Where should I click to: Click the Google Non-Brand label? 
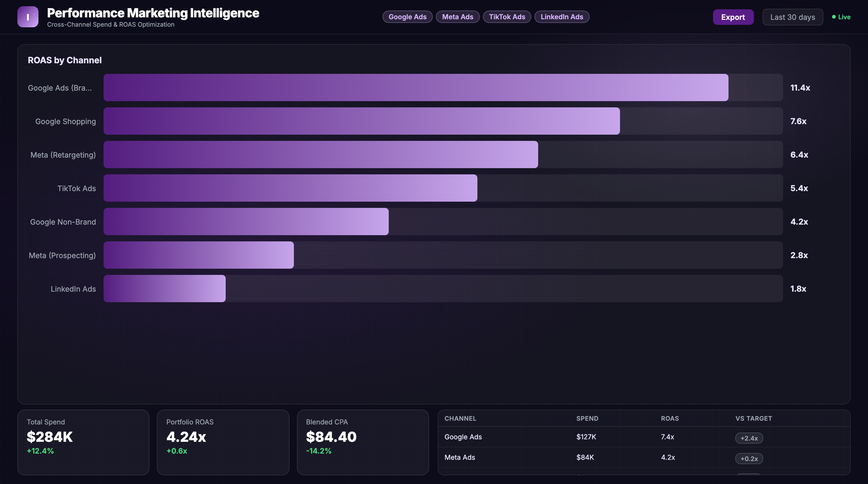(63, 222)
